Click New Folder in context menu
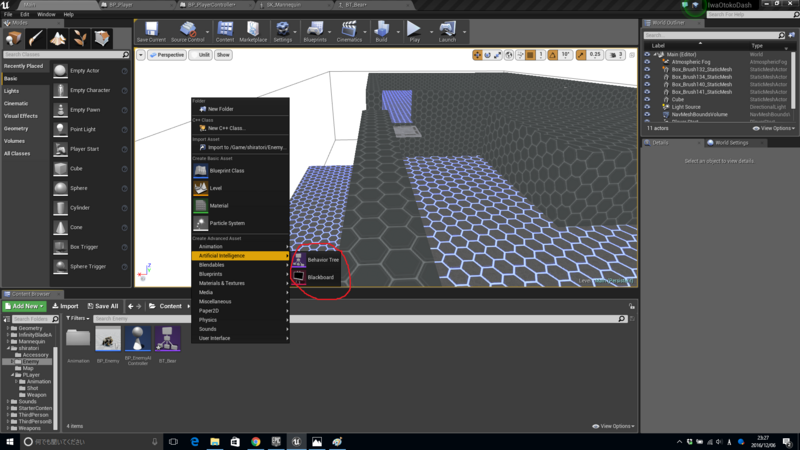Image resolution: width=800 pixels, height=450 pixels. [240, 109]
